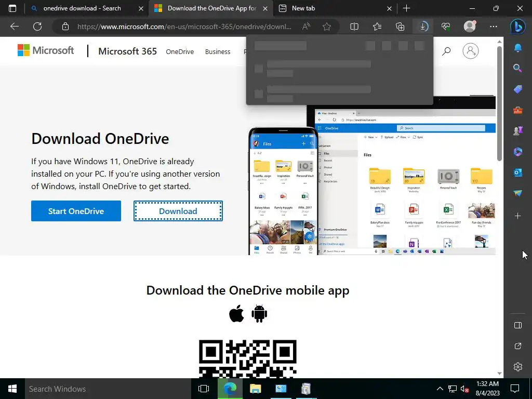This screenshot has width=532, height=399.
Task: Launch Bing Chat sidebar icon
Action: tap(518, 26)
